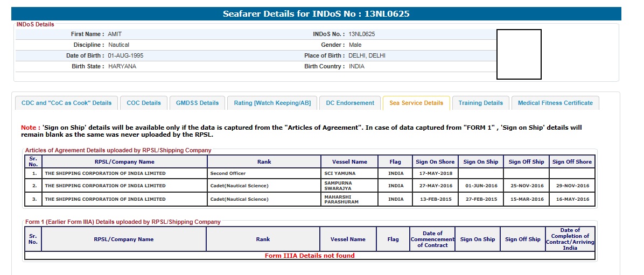Switch to the COC Details tab

[x=144, y=103]
